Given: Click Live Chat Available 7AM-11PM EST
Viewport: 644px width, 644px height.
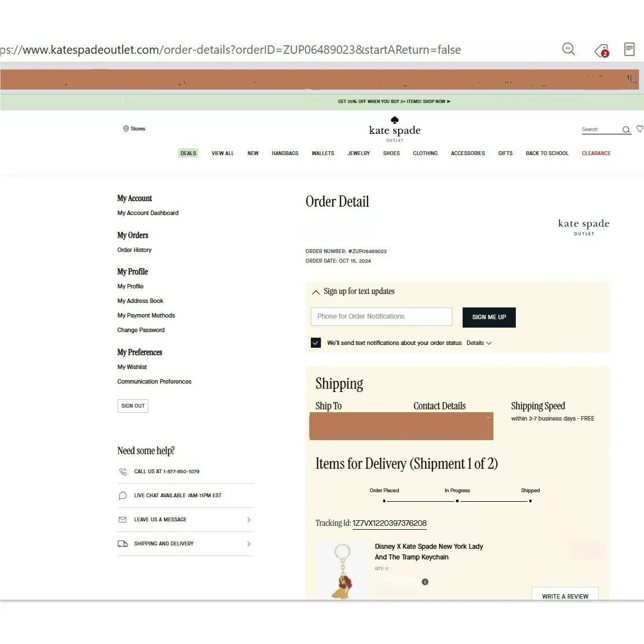Looking at the screenshot, I should [178, 496].
